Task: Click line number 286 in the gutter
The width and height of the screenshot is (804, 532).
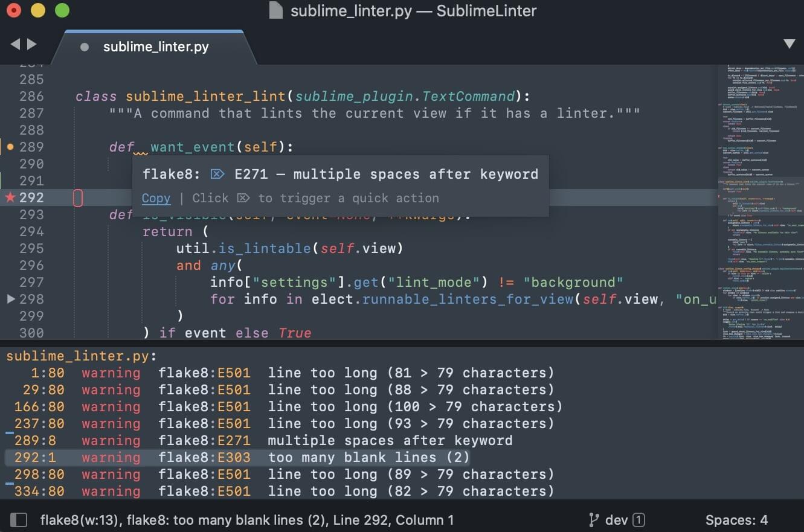Action: [31, 96]
